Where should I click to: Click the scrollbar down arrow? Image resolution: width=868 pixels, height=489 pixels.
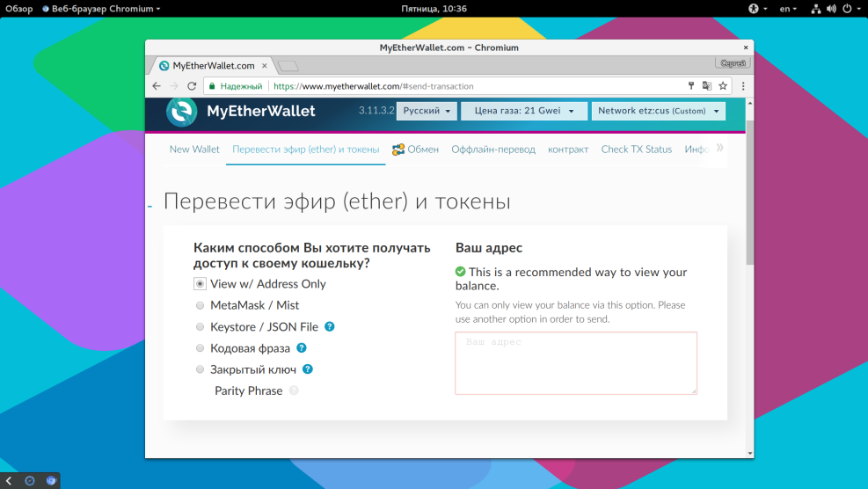point(750,453)
